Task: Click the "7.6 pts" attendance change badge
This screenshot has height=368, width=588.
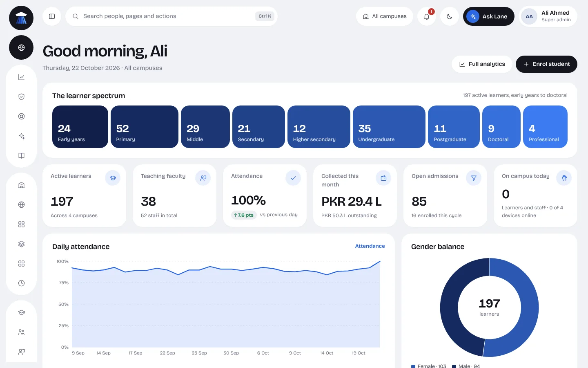Action: click(x=244, y=215)
